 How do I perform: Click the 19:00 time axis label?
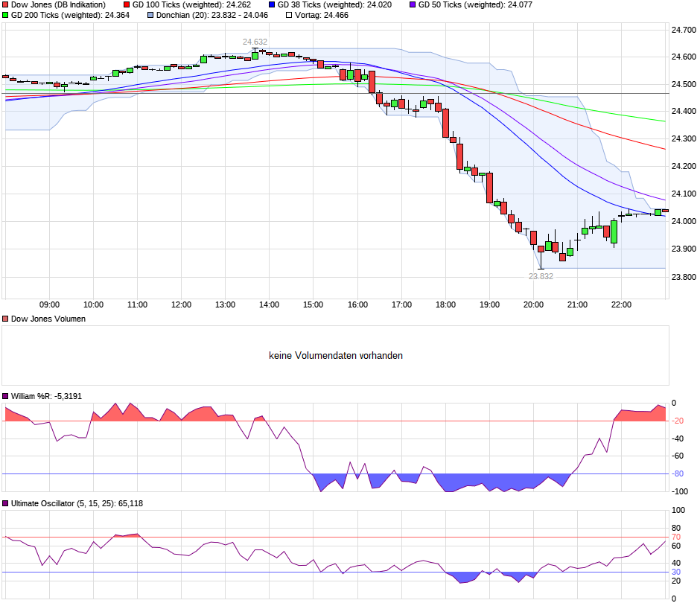point(489,304)
